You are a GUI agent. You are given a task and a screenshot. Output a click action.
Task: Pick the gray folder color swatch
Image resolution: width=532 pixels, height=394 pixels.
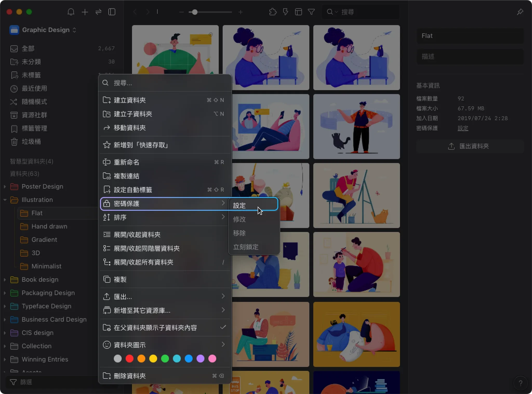coord(118,358)
